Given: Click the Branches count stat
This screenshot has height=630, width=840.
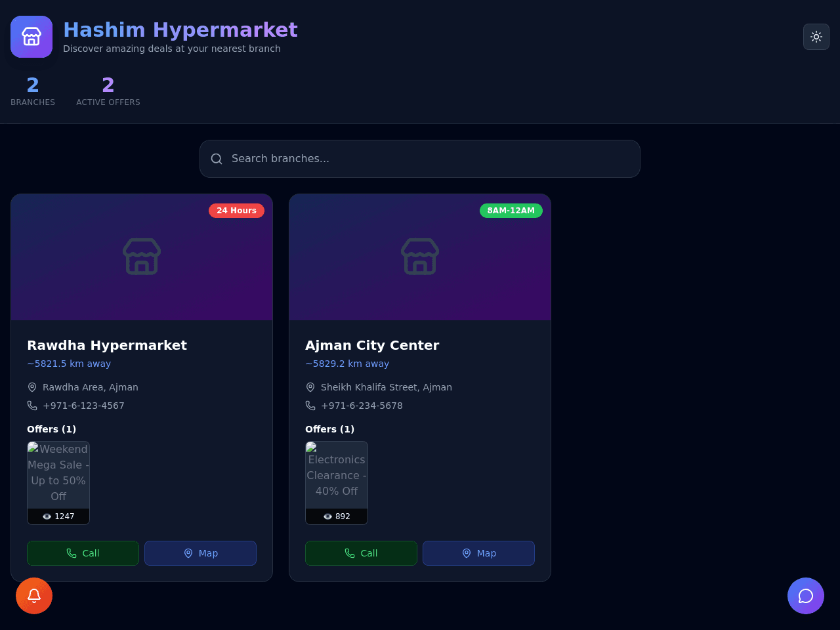Looking at the screenshot, I should tap(33, 91).
